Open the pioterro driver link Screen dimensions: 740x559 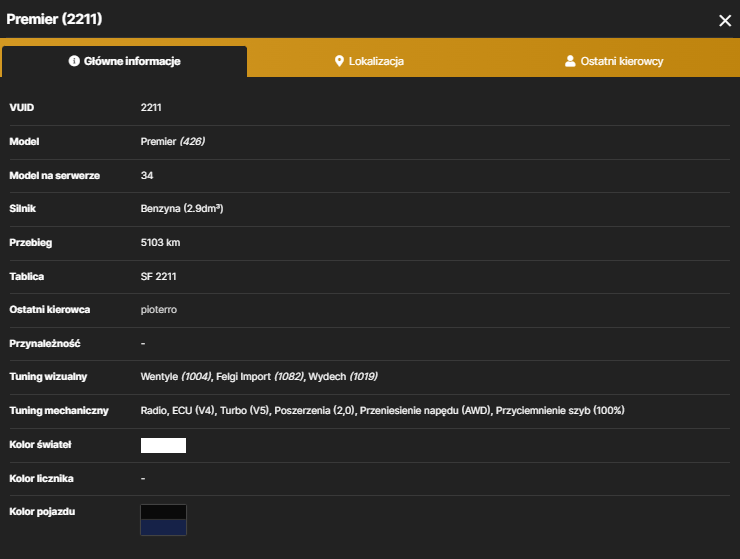159,310
